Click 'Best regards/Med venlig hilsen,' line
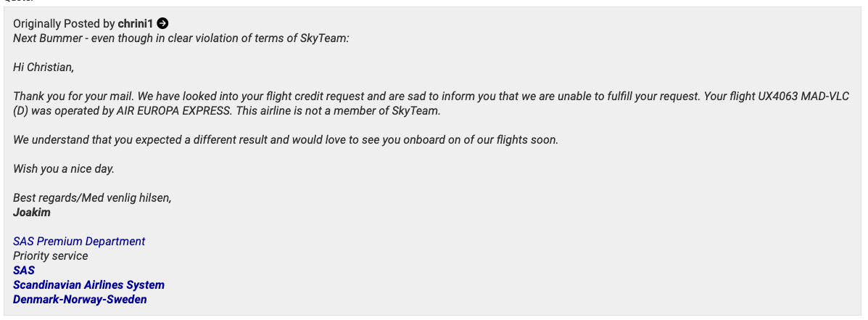This screenshot has height=320, width=868. click(x=92, y=198)
